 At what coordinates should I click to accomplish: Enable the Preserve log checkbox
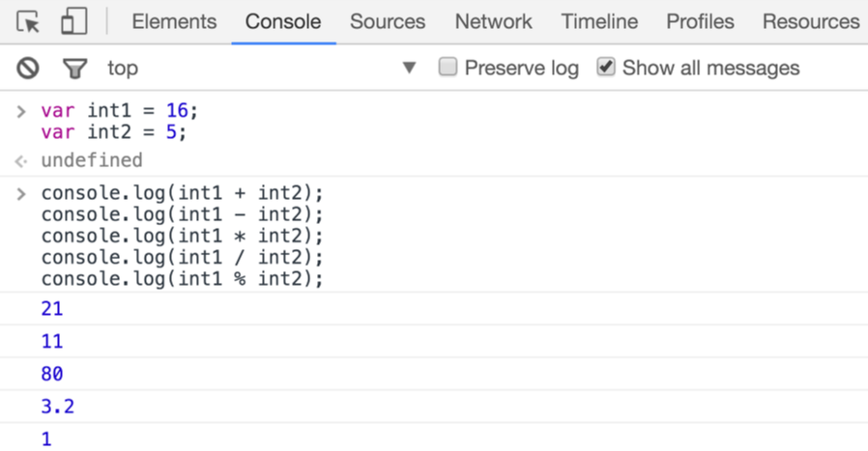click(x=448, y=68)
